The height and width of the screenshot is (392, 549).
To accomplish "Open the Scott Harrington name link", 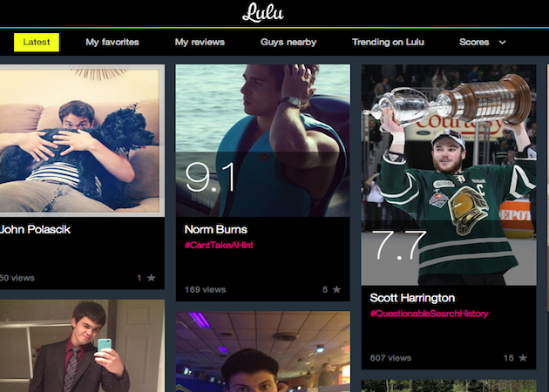I will tap(412, 298).
